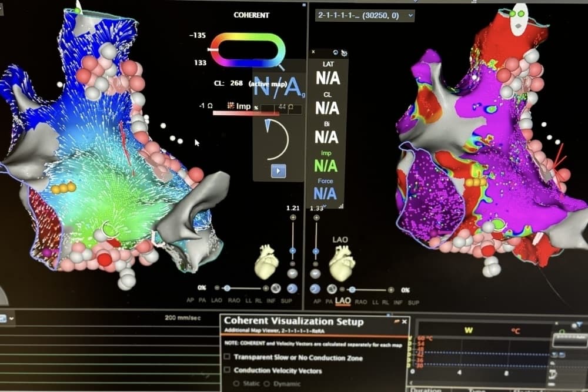The height and width of the screenshot is (392, 588).
Task: Click the CL: 268 (active map) text
Action: point(250,83)
